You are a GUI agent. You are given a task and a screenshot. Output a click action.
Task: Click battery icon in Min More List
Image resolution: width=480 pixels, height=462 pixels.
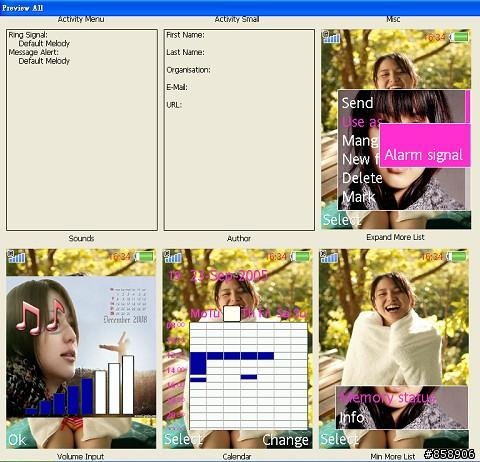click(x=457, y=257)
